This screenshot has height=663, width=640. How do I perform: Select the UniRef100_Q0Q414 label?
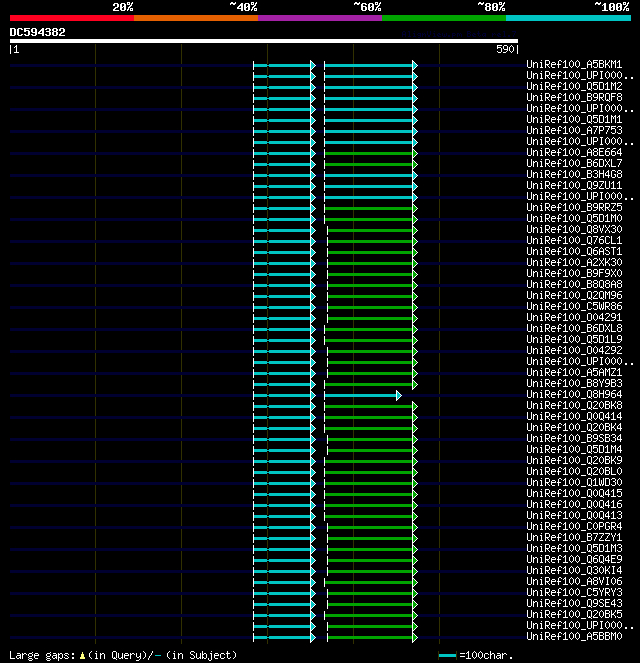[x=574, y=416]
